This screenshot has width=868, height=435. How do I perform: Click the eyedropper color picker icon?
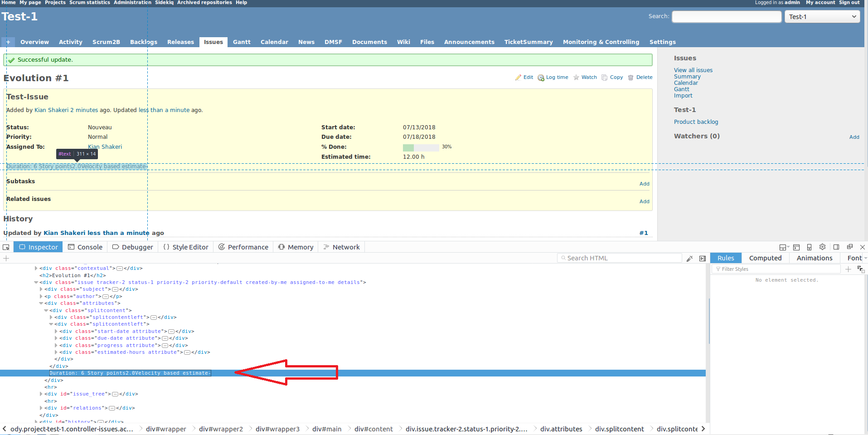pos(690,259)
